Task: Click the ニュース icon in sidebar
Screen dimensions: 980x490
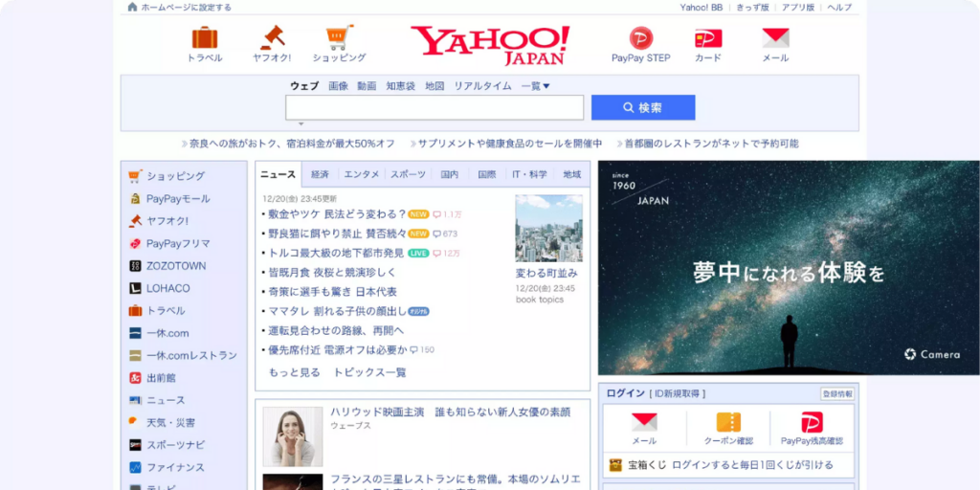Action: coord(135,400)
